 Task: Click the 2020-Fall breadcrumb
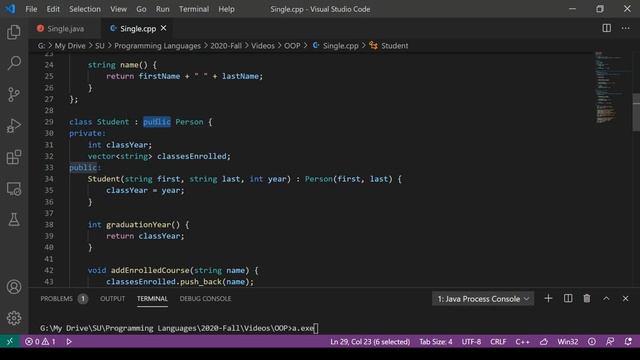coord(226,46)
